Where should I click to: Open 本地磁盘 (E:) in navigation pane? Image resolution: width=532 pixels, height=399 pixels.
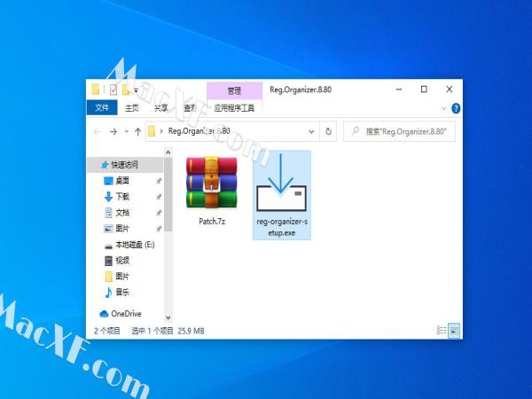tap(135, 245)
